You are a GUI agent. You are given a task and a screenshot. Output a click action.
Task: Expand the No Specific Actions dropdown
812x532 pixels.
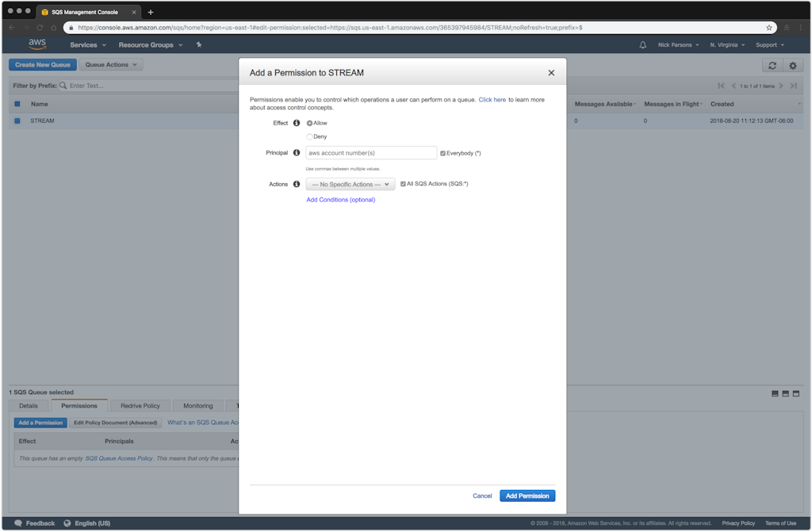350,184
